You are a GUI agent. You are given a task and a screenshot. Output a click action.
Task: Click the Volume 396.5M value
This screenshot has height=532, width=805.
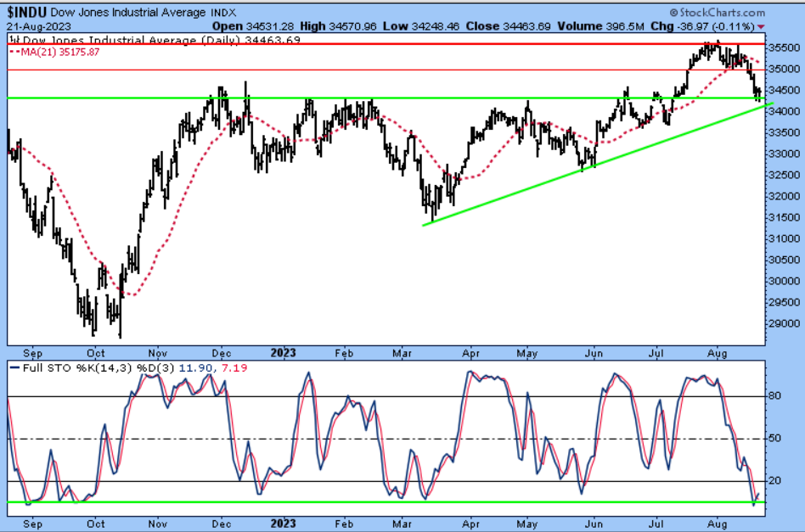(x=600, y=26)
